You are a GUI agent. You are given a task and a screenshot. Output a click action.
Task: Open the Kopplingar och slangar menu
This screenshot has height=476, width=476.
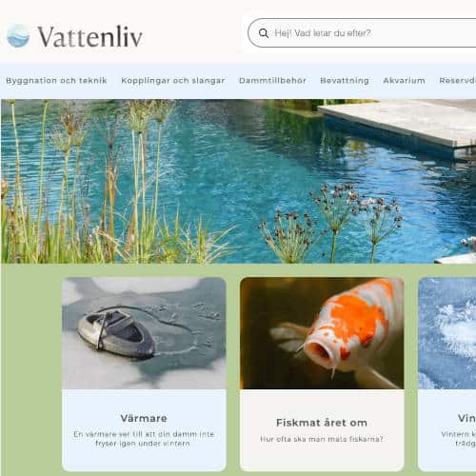(173, 81)
